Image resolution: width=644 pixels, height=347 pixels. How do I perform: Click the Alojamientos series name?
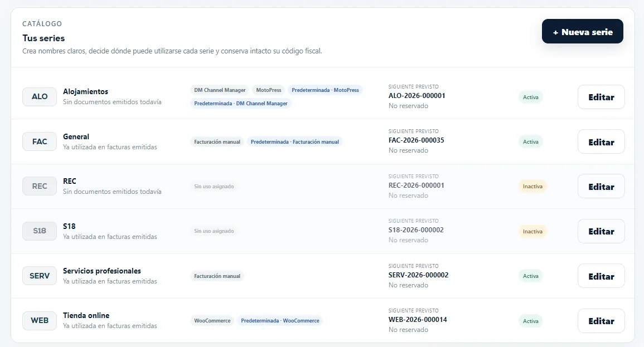tap(85, 91)
